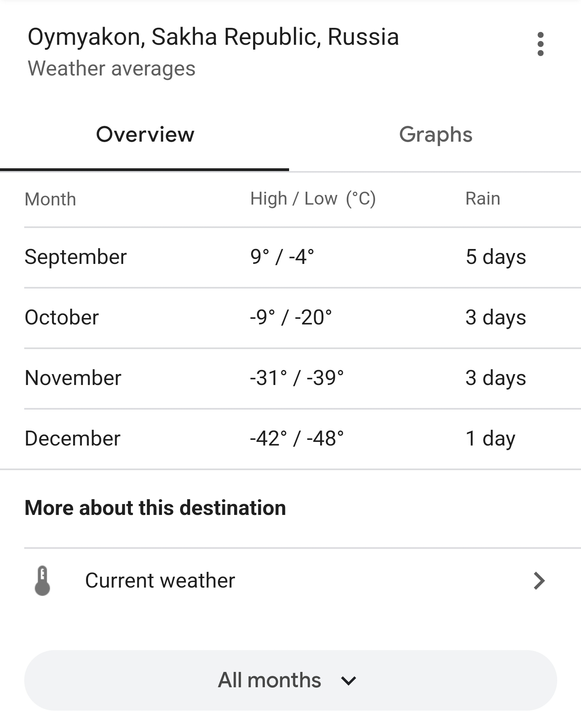Click the Weather averages subtitle

[x=111, y=69]
